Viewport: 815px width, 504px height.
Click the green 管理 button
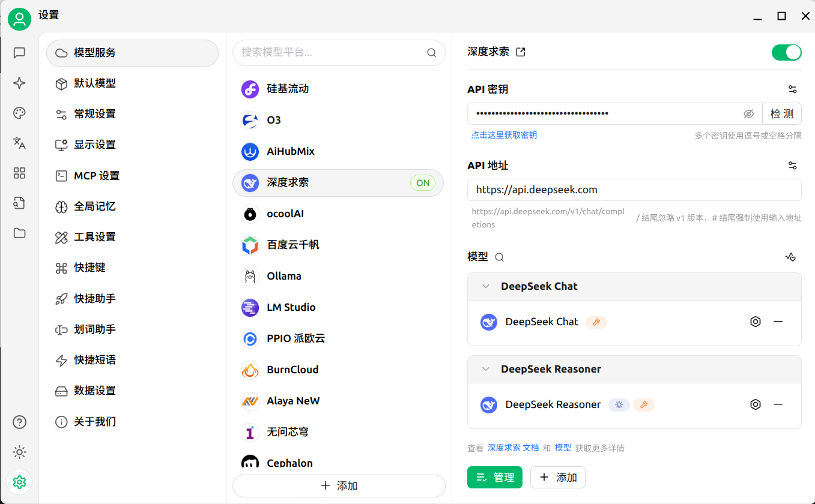(x=495, y=478)
